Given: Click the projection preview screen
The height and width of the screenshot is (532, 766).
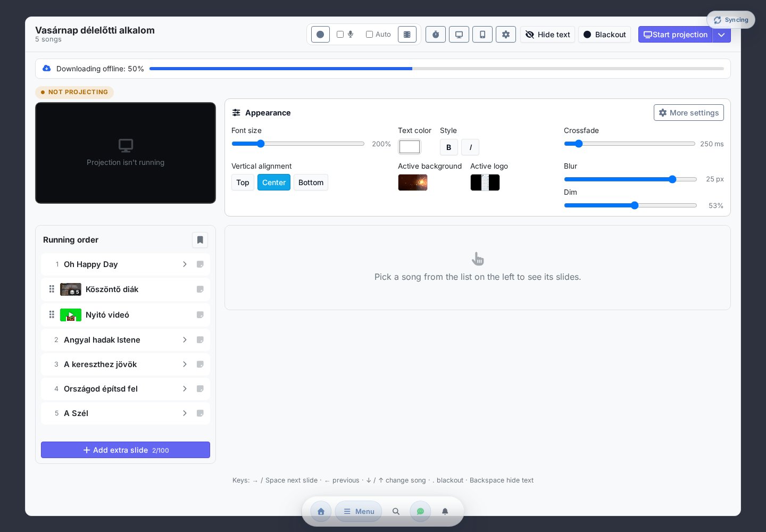Looking at the screenshot, I should coord(126,153).
